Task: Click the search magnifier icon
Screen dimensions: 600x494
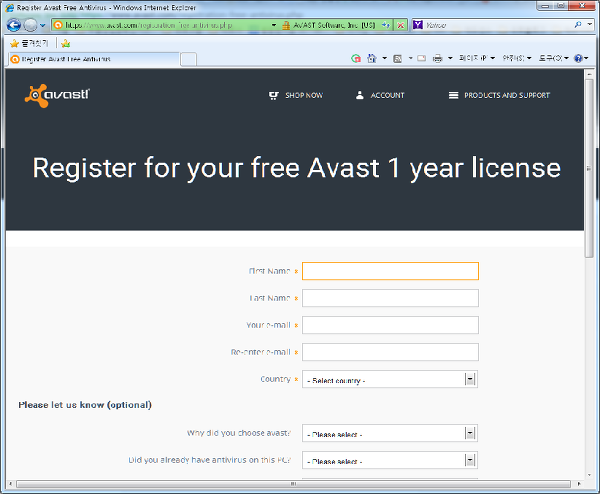Action: 578,25
